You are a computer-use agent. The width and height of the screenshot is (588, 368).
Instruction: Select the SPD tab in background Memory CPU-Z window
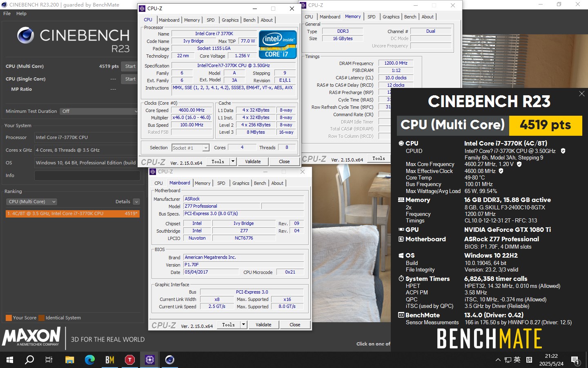click(x=372, y=17)
